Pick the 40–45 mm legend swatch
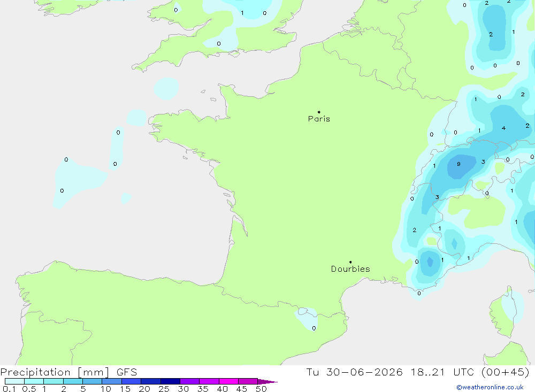535x392 pixels. (228, 381)
